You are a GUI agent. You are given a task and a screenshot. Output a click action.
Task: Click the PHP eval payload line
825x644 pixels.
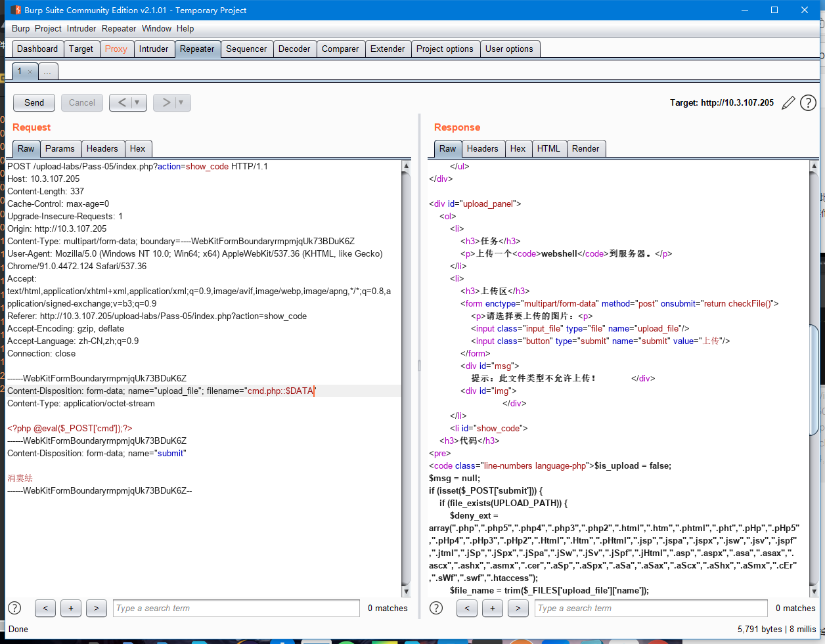70,428
